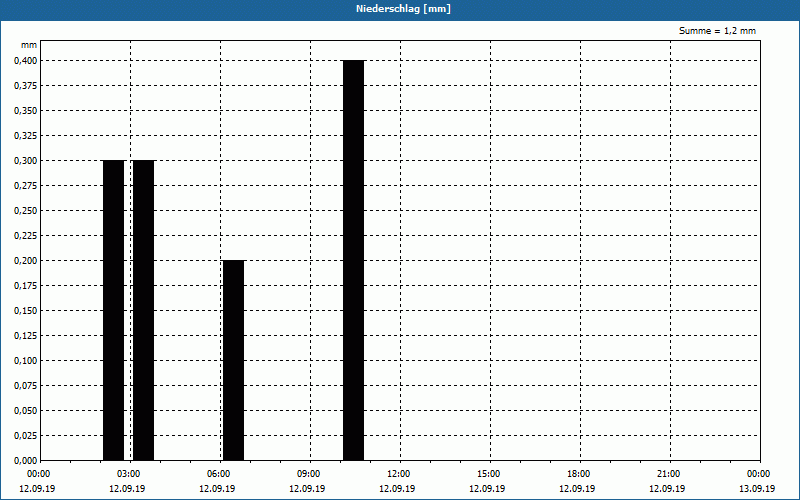Click the 09:00 time axis label
The width and height of the screenshot is (800, 500).
(x=309, y=474)
